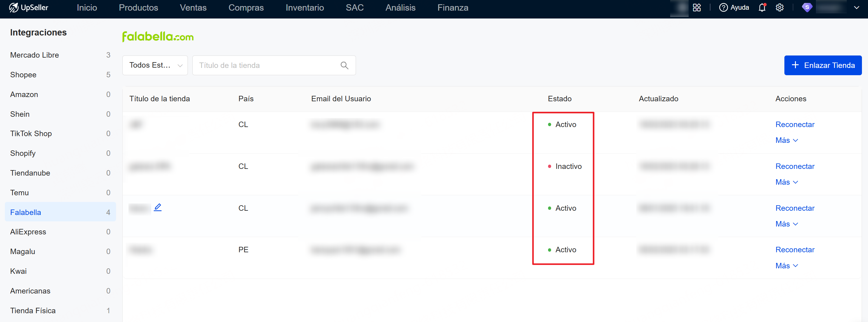
Task: Expand Más for the first store
Action: tap(787, 140)
